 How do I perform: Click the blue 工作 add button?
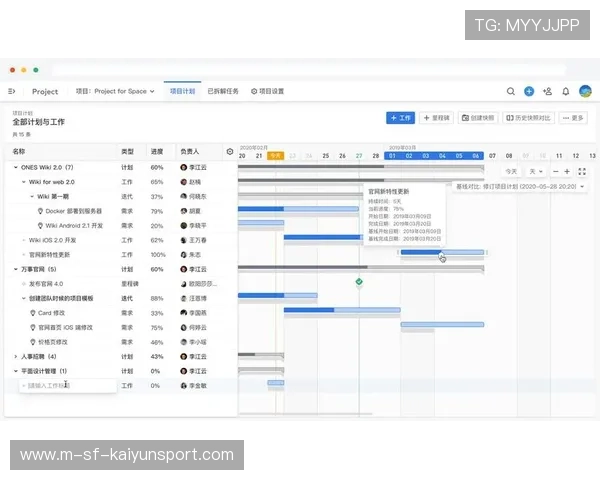coord(400,118)
